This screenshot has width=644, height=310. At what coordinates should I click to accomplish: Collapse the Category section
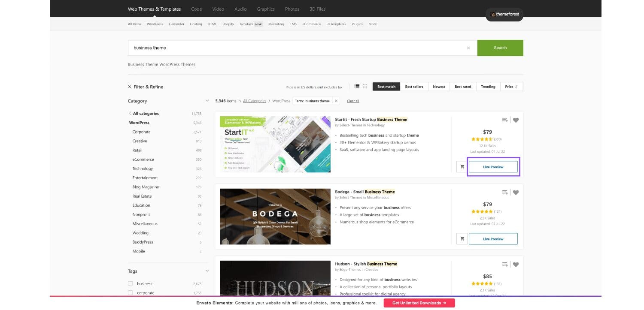point(207,101)
